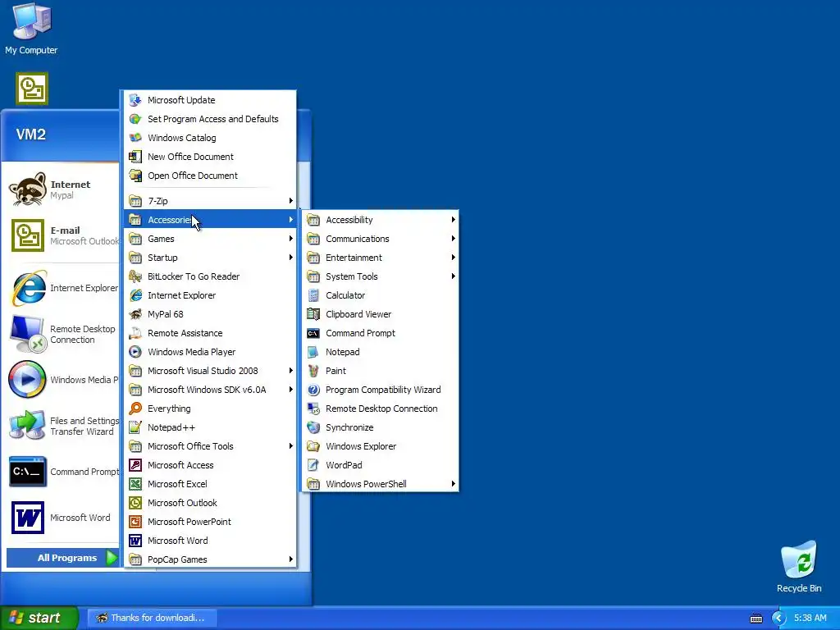Open Remote Desktop Connection pinned icon

click(x=27, y=334)
